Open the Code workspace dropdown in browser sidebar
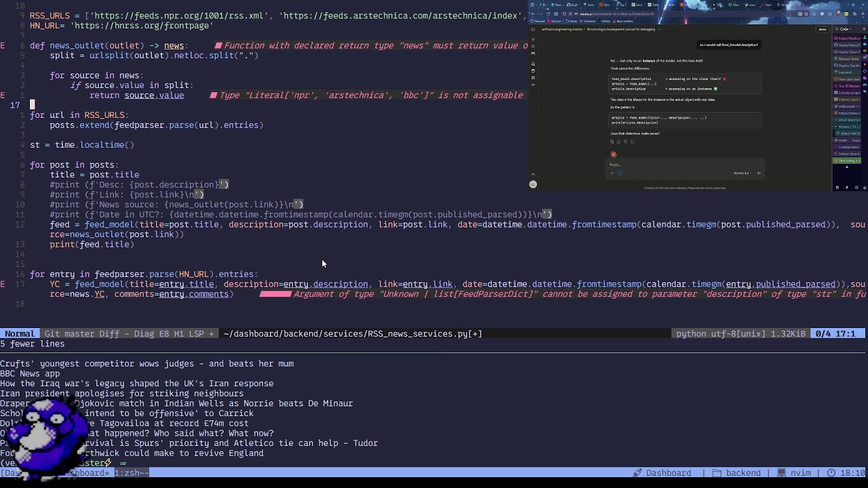The width and height of the screenshot is (868, 488). tap(844, 29)
